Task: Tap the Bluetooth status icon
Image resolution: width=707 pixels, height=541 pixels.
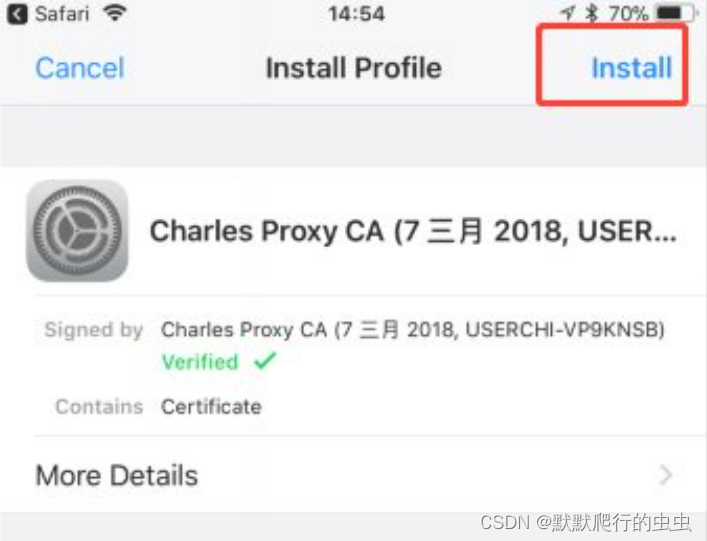Action: (592, 13)
